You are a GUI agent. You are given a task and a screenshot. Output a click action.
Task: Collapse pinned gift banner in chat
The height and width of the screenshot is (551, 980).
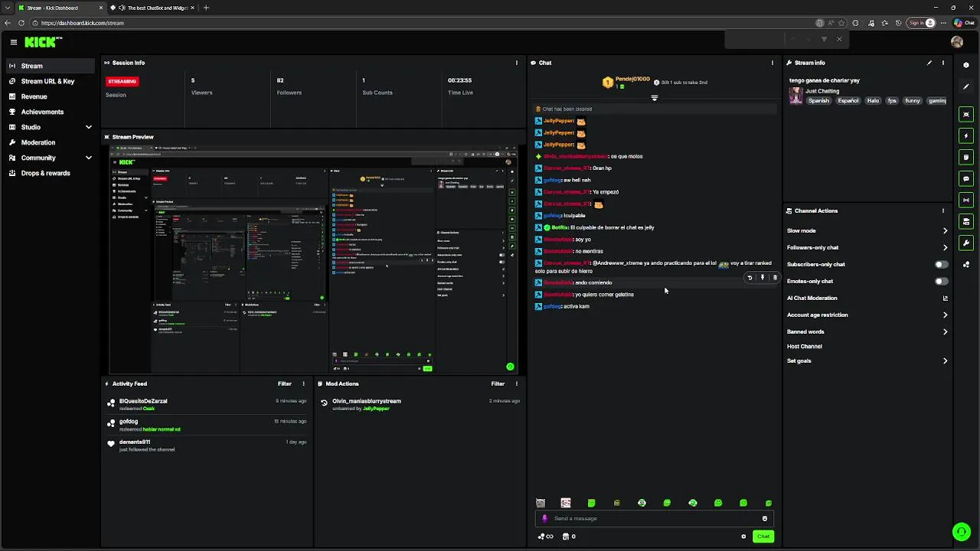[654, 98]
